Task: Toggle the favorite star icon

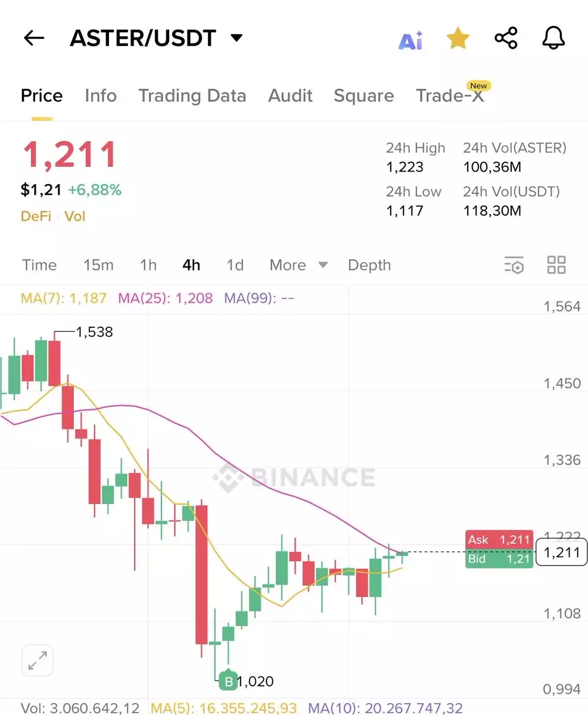Action: [458, 39]
